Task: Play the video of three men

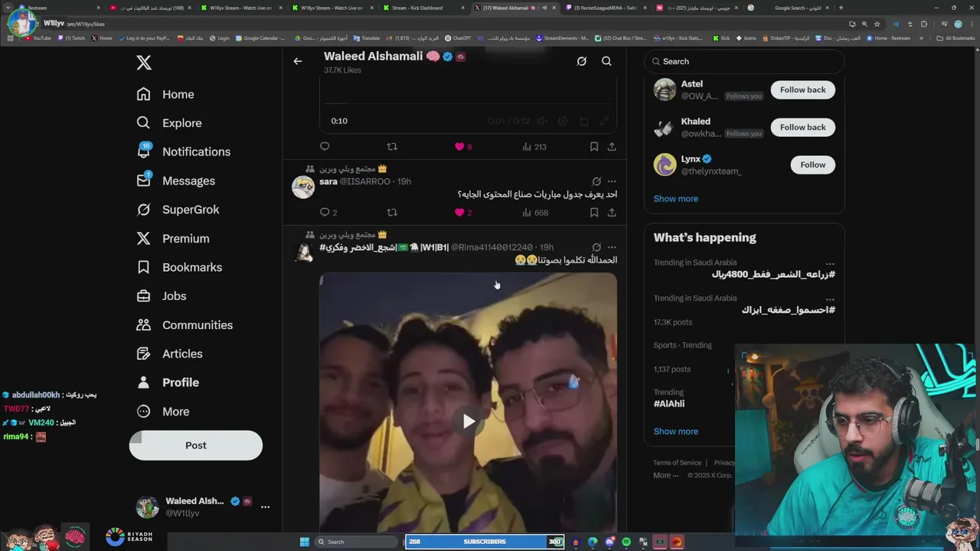Action: point(469,421)
